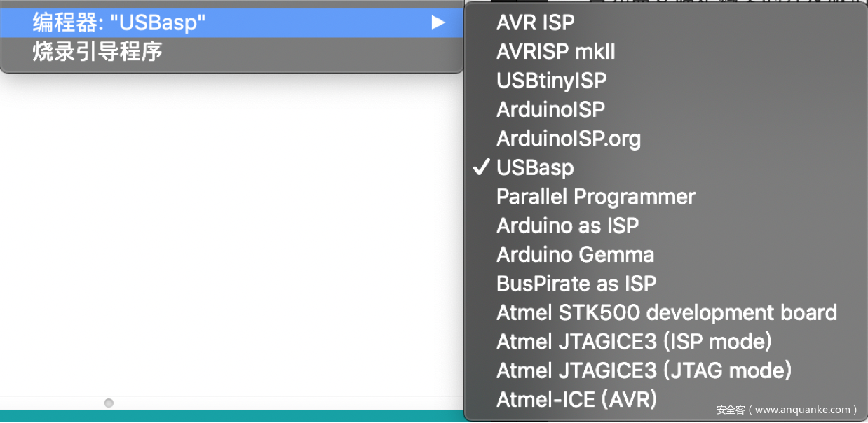868x423 pixels.
Task: Choose Atmel-ICE (AVR) programmer
Action: pyautogui.click(x=576, y=399)
